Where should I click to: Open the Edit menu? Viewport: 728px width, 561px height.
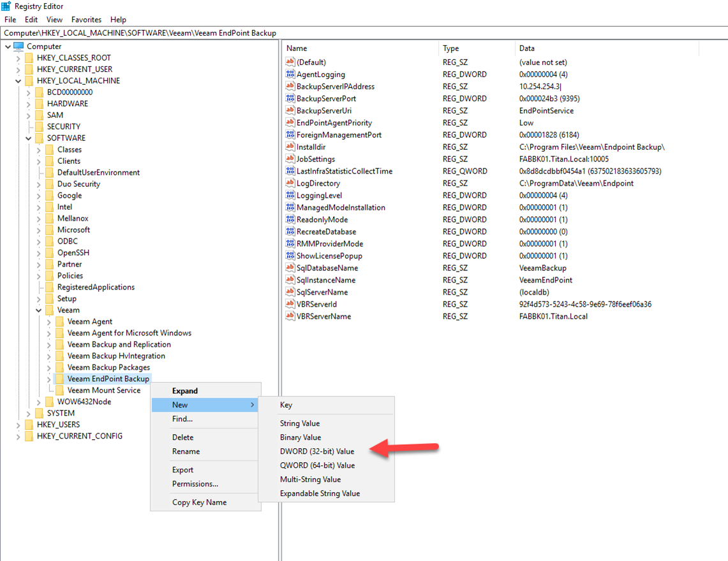31,20
